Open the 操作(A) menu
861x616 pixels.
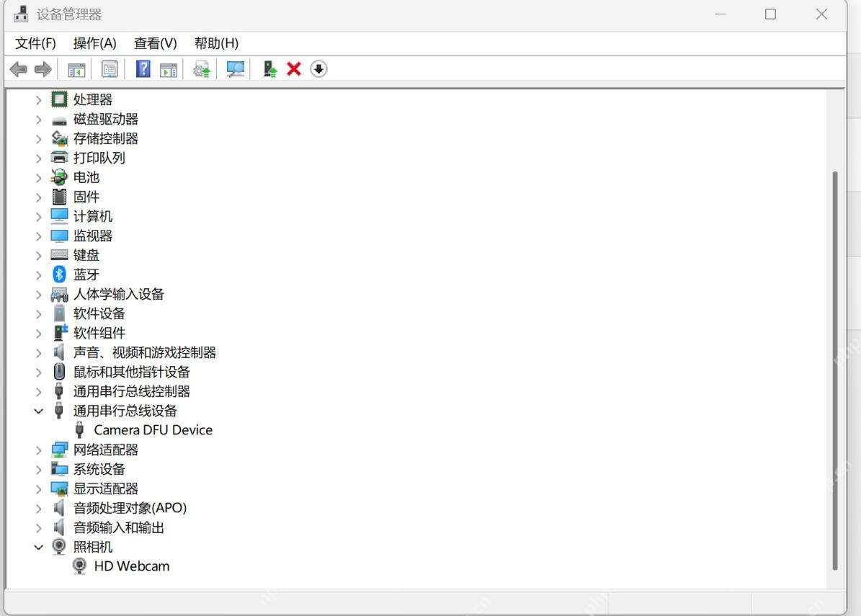coord(94,43)
